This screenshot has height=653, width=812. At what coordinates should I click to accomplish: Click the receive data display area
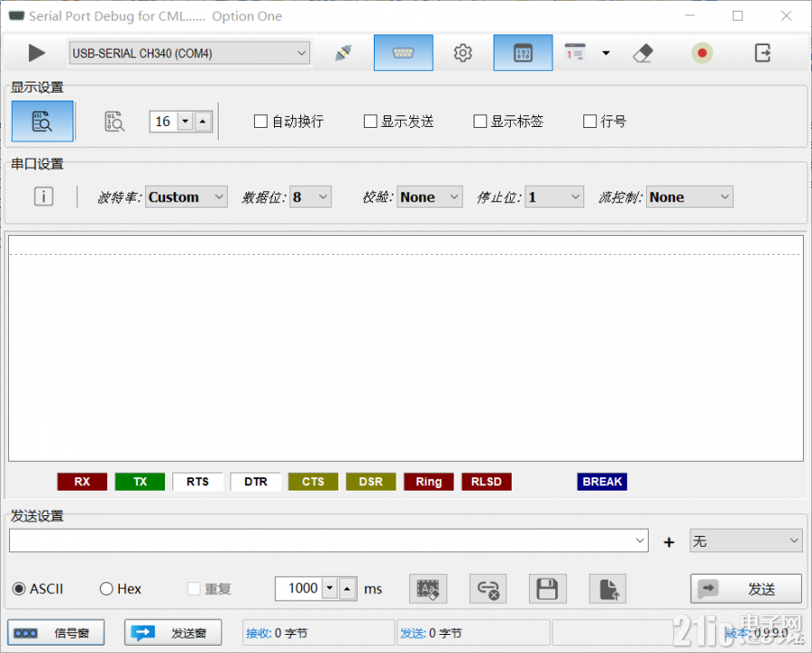[406, 348]
